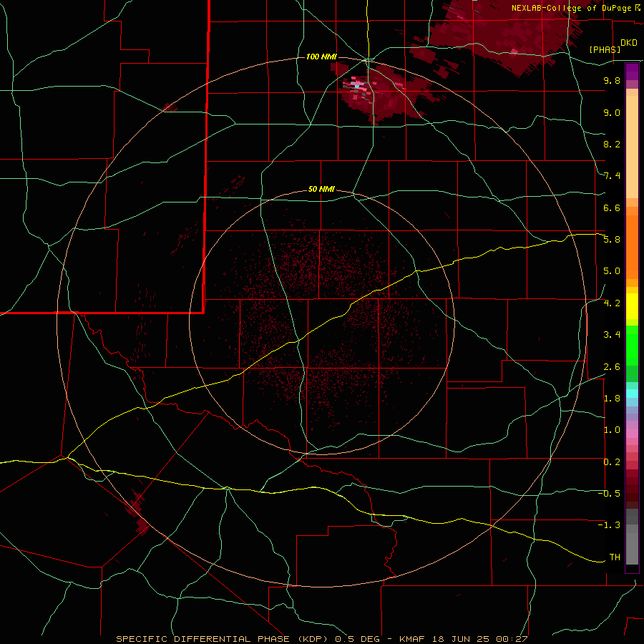The height and width of the screenshot is (644, 644).
Task: Select the 8.2 scale value
Action: [612, 144]
